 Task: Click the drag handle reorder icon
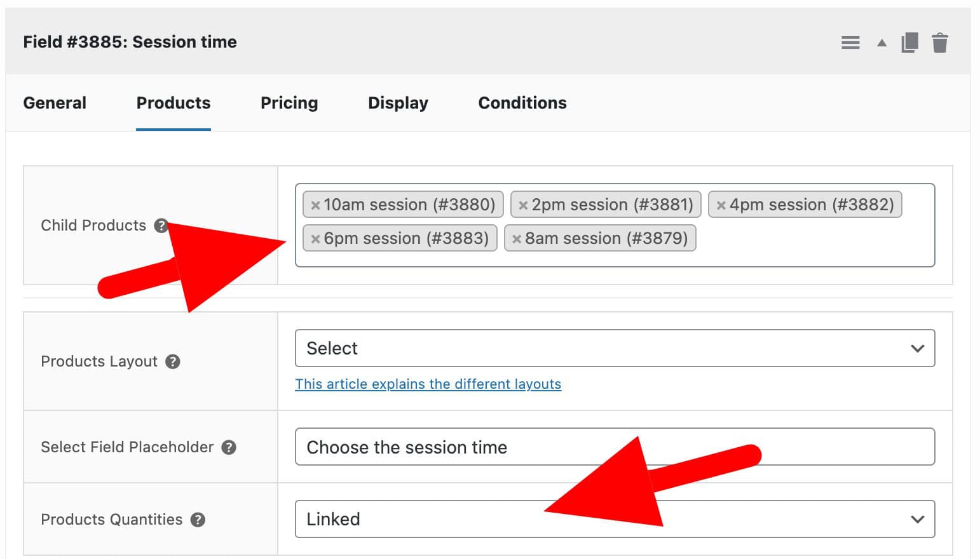coord(850,43)
